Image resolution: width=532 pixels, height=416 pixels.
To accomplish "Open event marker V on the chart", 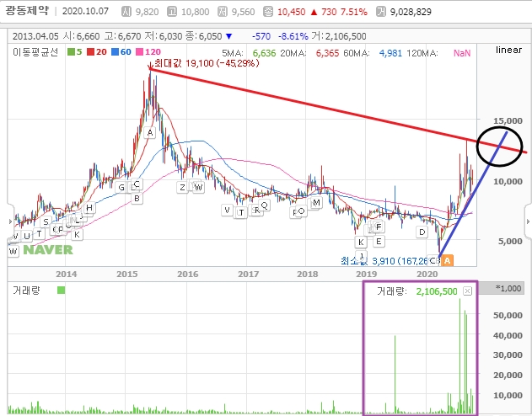I will click(x=227, y=211).
